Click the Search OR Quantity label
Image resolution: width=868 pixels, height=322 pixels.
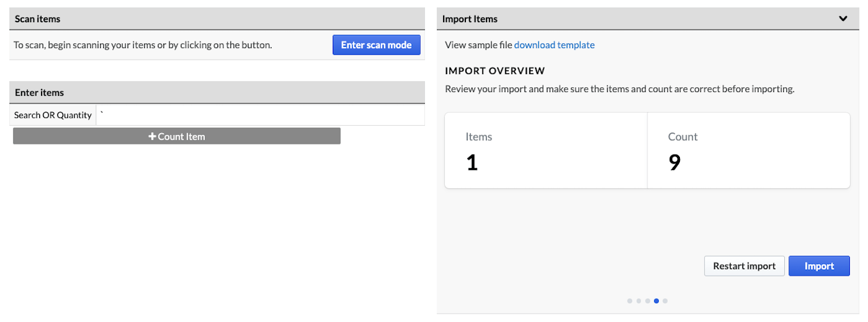click(x=53, y=115)
